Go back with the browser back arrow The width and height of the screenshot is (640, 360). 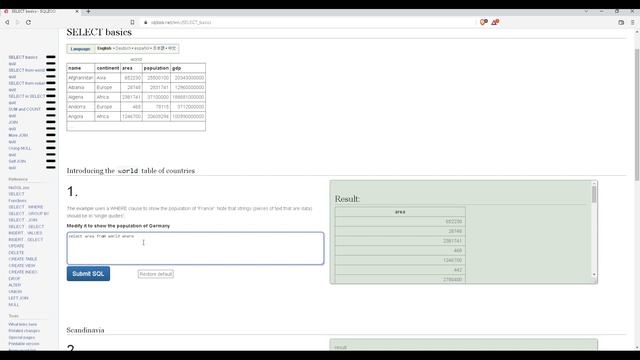click(7, 22)
